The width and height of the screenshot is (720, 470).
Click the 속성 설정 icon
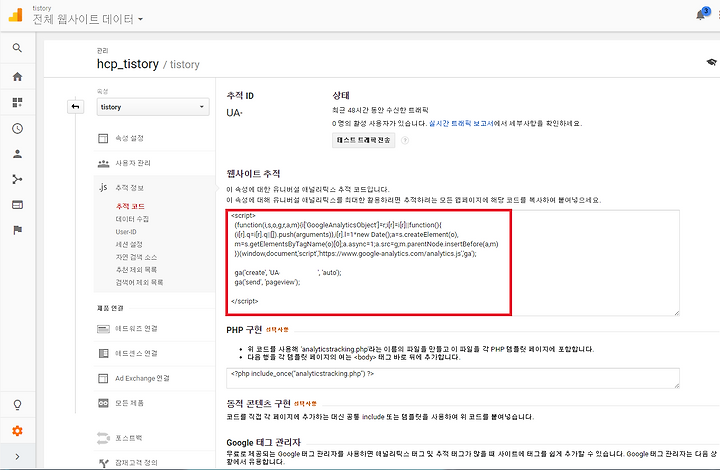click(103, 138)
